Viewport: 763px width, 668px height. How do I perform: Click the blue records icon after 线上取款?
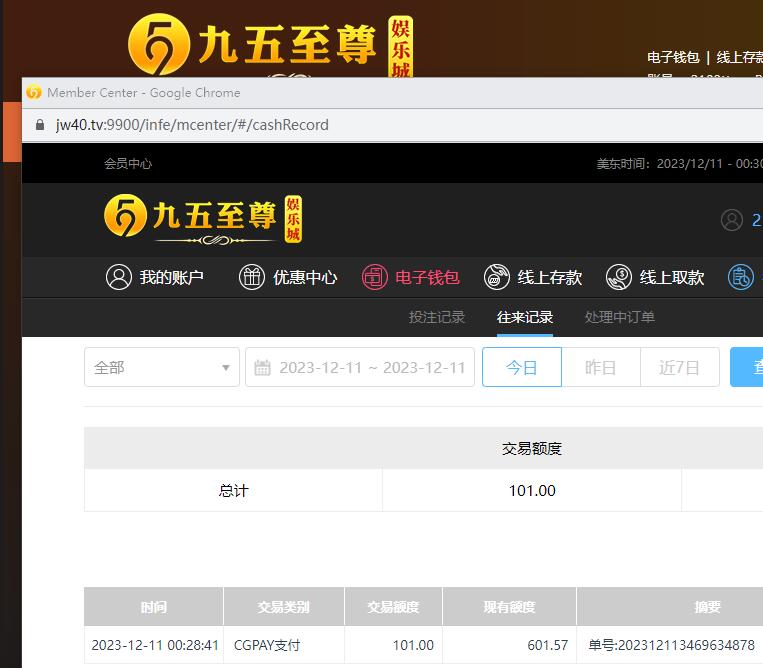(x=741, y=277)
